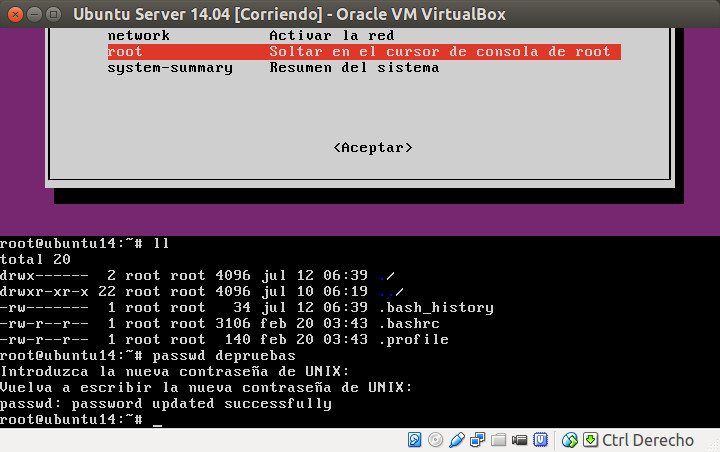
Task: Select the highlighted root menu entry
Action: pyautogui.click(x=364, y=51)
